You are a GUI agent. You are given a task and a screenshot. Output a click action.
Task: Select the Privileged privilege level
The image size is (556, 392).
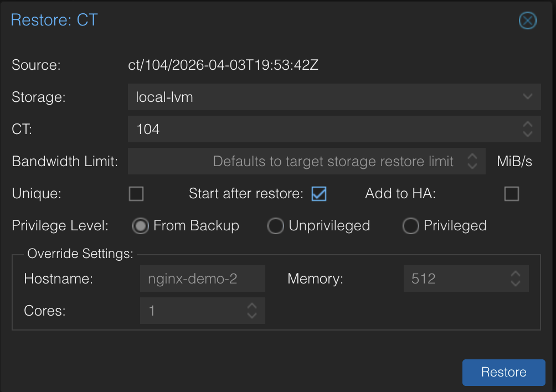point(410,226)
